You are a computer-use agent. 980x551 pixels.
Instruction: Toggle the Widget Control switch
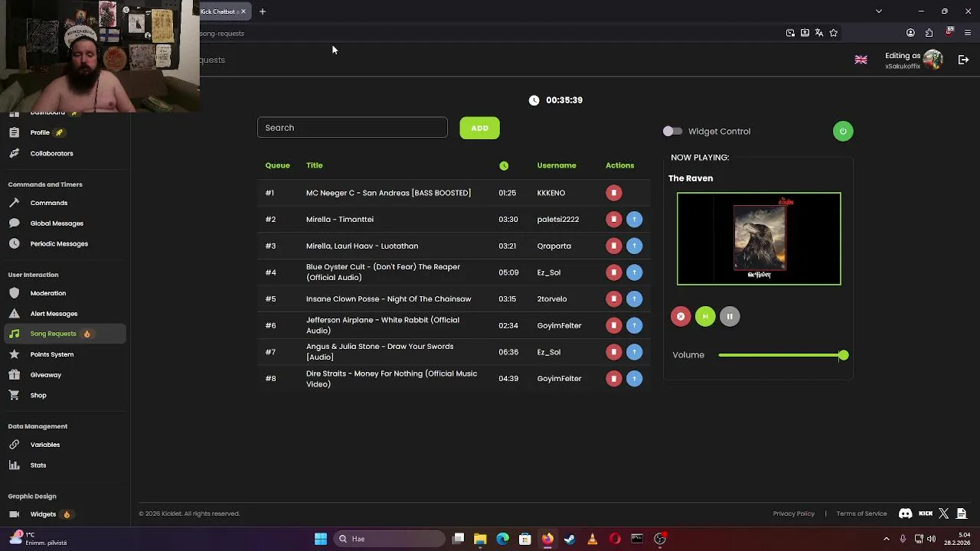672,132
